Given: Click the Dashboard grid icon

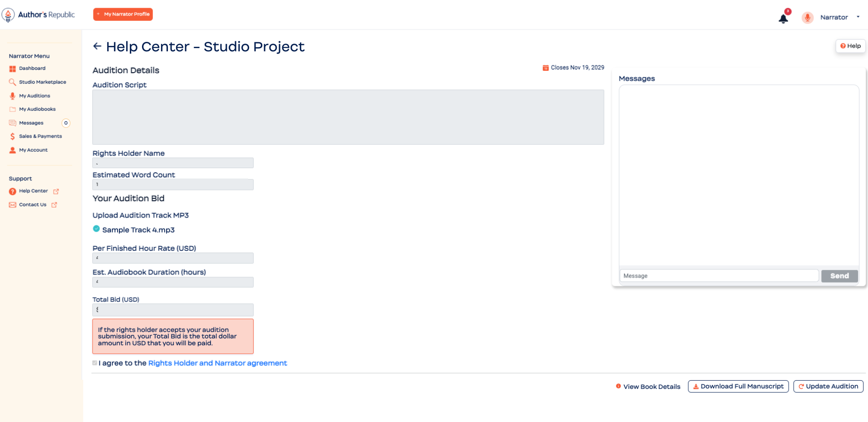Looking at the screenshot, I should point(12,69).
